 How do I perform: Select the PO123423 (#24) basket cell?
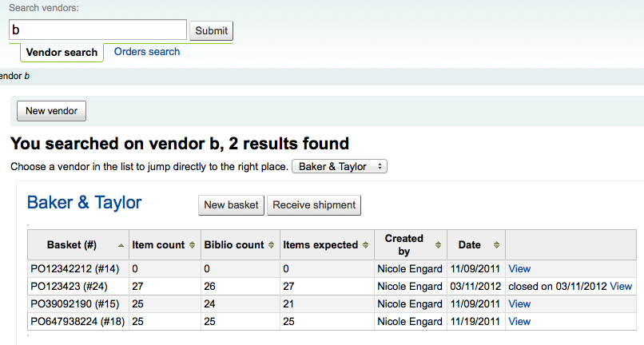(78, 286)
